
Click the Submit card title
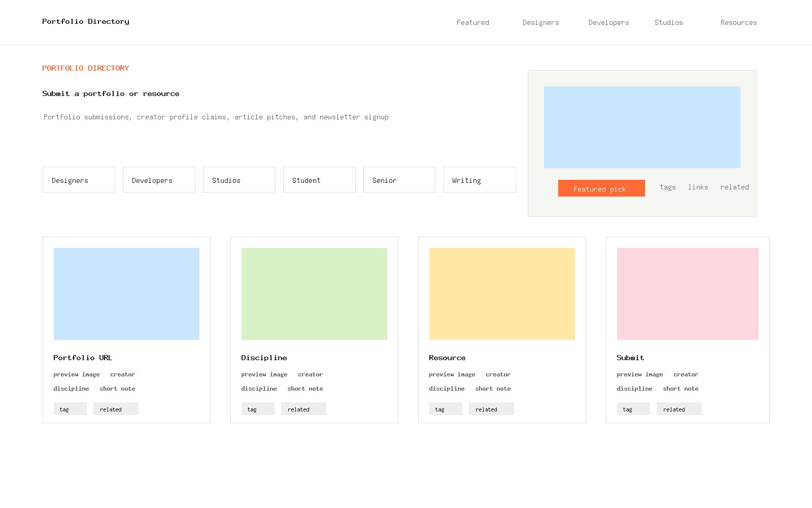(x=630, y=358)
